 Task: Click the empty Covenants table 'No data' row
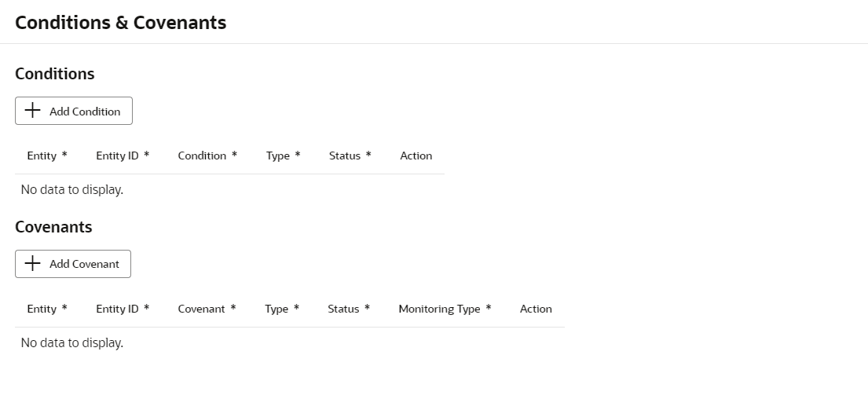click(x=72, y=342)
